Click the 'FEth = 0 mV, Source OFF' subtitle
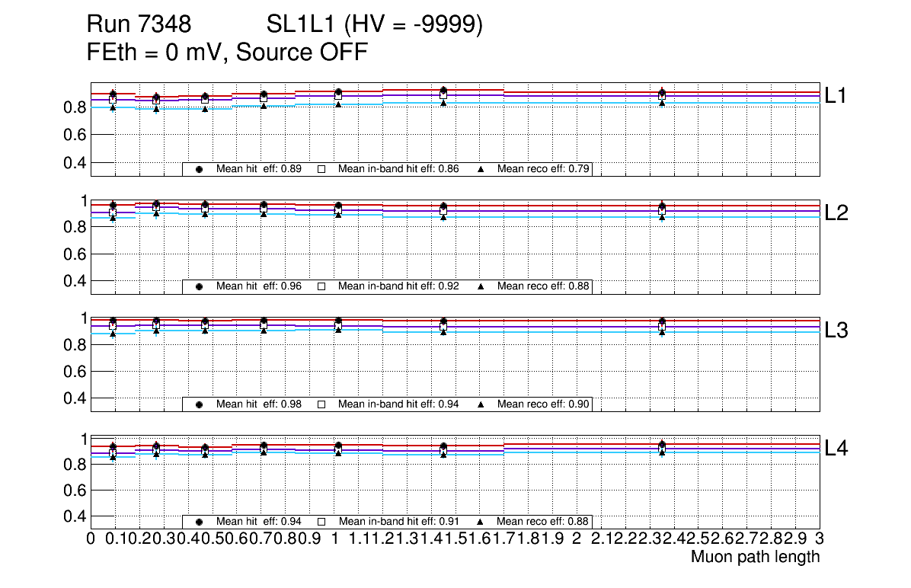The image size is (911, 588). (x=228, y=53)
